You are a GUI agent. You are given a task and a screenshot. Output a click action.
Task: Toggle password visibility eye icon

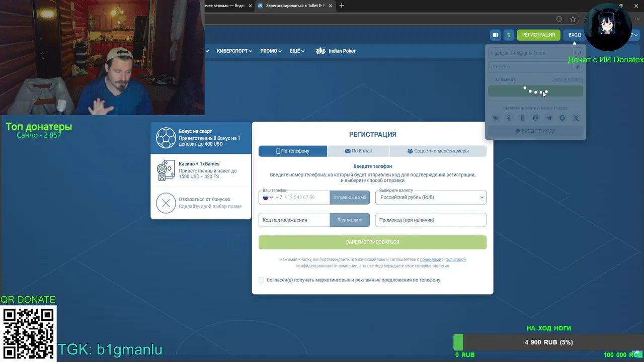[578, 67]
